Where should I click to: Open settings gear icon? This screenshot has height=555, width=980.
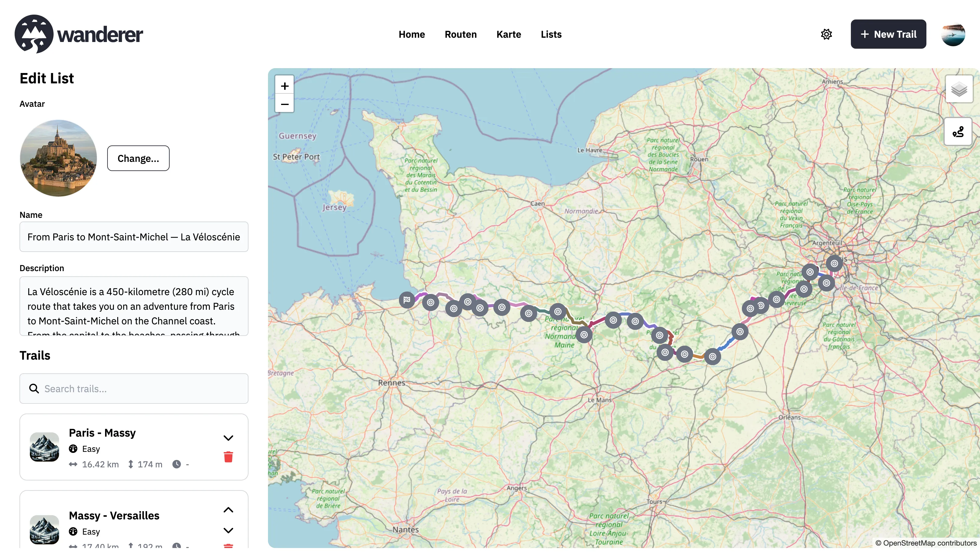point(826,34)
